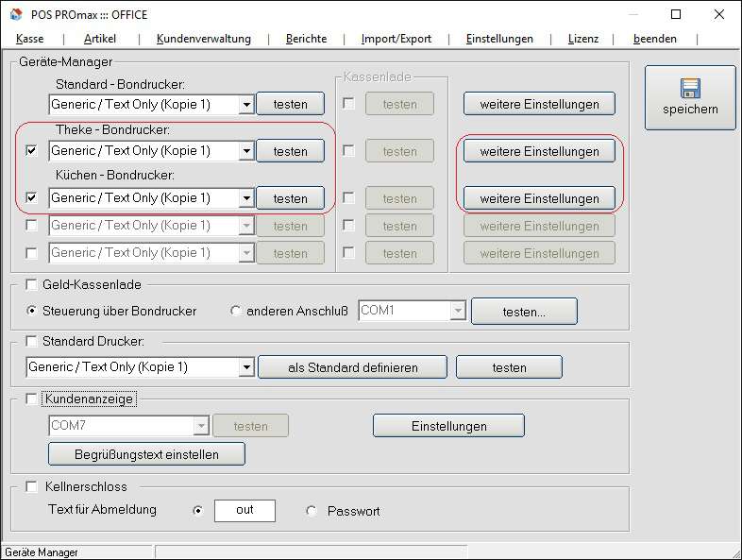Open Kundenanzeige Einstellungen button
The image size is (742, 560).
tap(448, 426)
